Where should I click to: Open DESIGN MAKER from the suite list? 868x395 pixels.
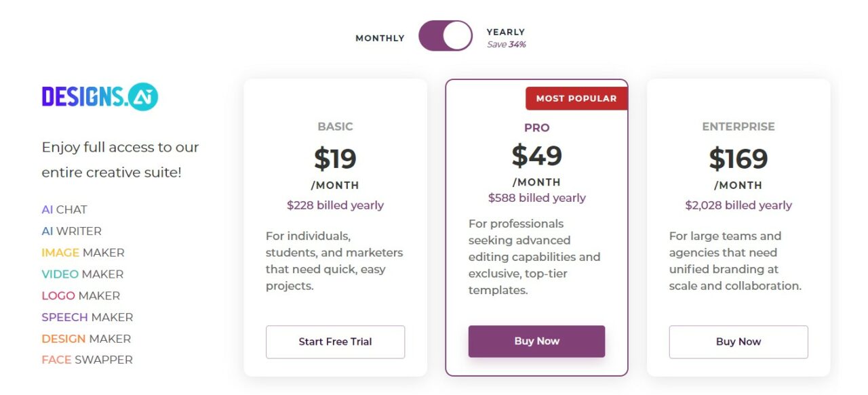click(86, 339)
